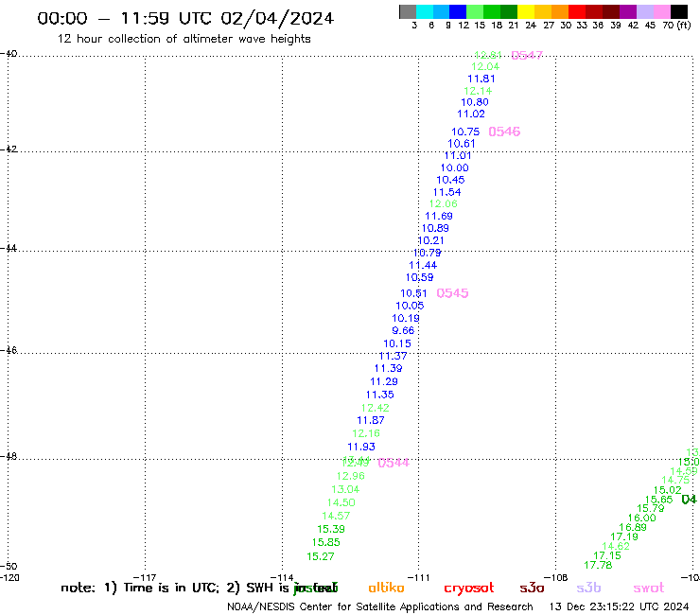The image size is (700, 615).
Task: Select the purple swatch in the legend
Action: tap(627, 11)
